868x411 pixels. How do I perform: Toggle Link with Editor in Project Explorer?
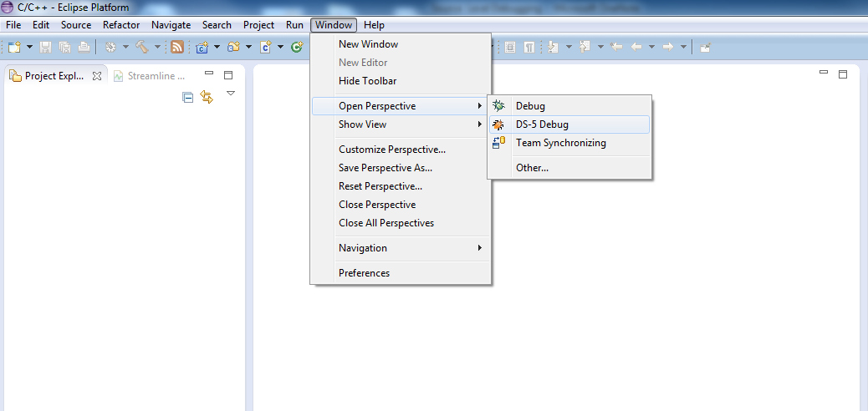point(207,98)
